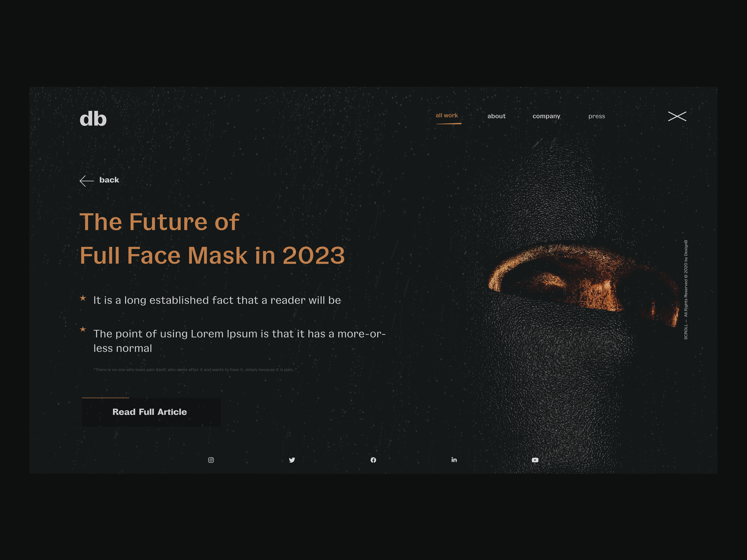Image resolution: width=747 pixels, height=560 pixels.
Task: Select the all work nav item
Action: coord(447,115)
